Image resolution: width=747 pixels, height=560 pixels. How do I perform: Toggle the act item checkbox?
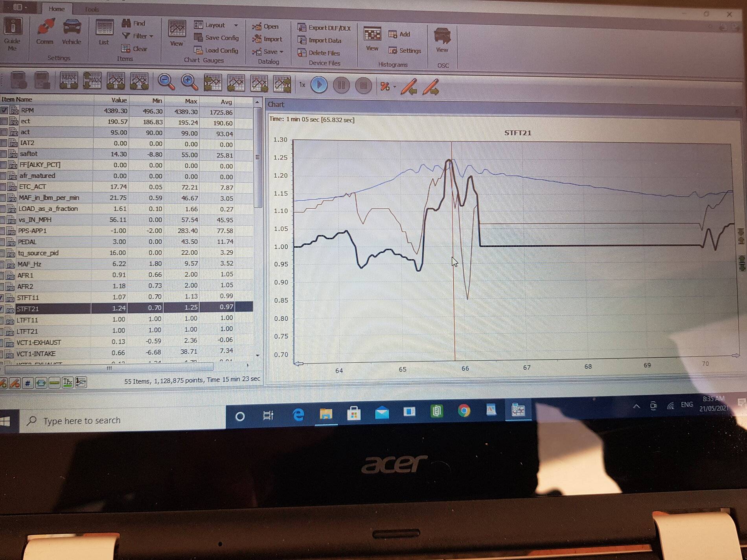point(4,132)
